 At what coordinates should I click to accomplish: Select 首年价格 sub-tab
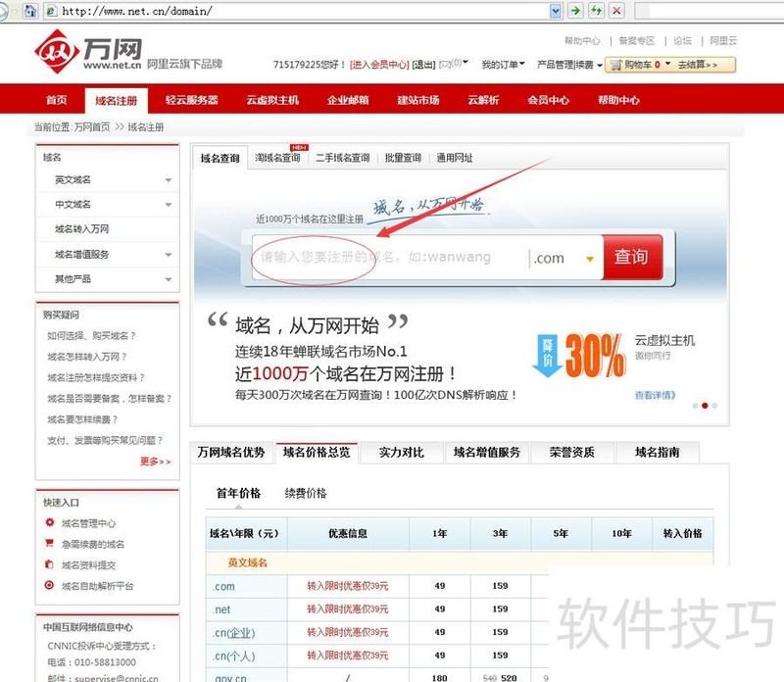point(238,494)
